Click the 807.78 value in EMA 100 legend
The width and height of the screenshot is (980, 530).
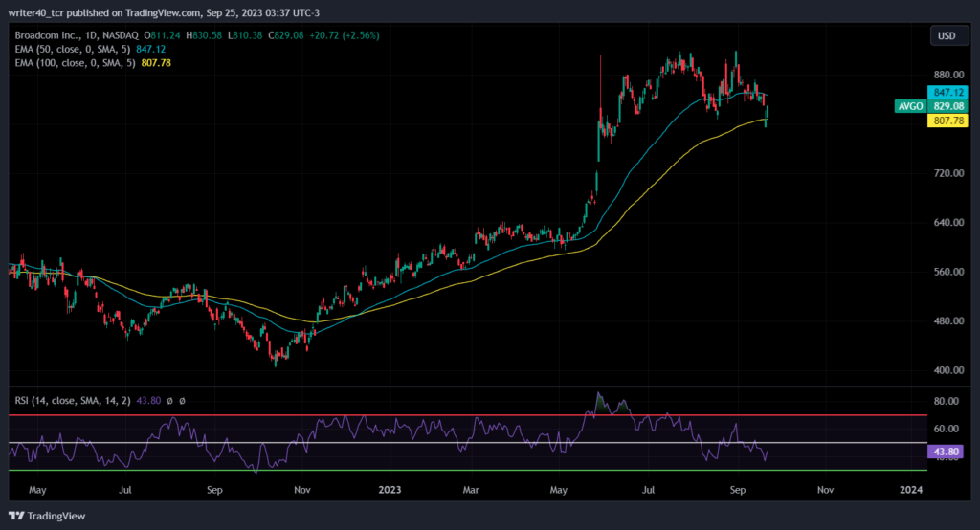(x=156, y=63)
